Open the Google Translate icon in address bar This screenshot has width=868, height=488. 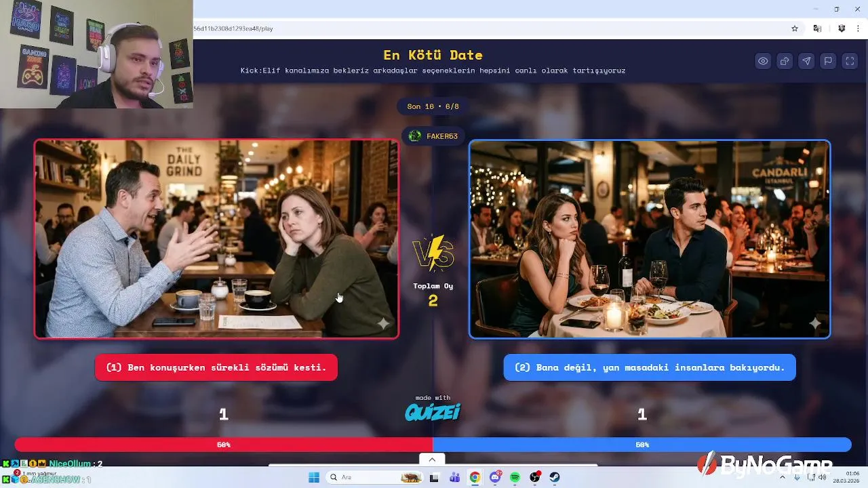(817, 28)
